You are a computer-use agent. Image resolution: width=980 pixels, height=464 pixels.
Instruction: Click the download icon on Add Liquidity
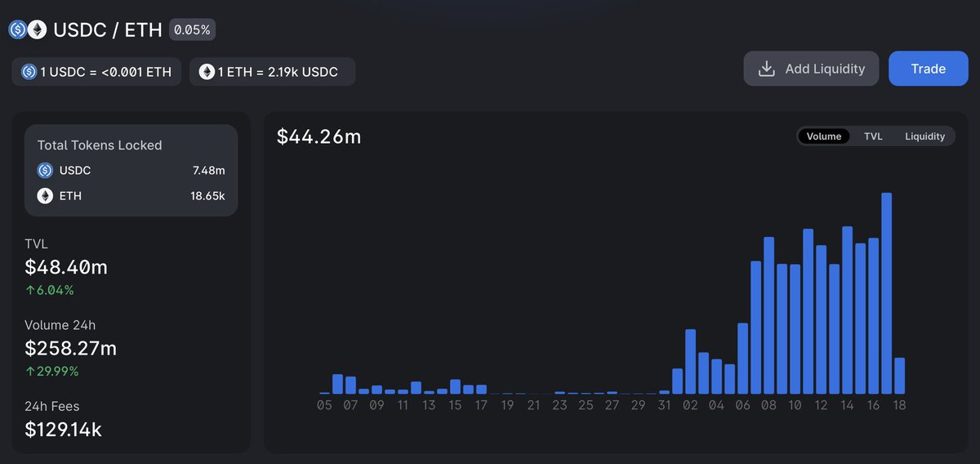coord(766,69)
